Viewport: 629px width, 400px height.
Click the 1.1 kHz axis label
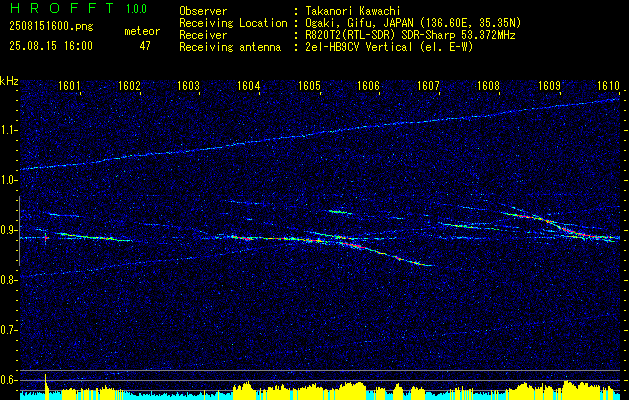[8, 130]
